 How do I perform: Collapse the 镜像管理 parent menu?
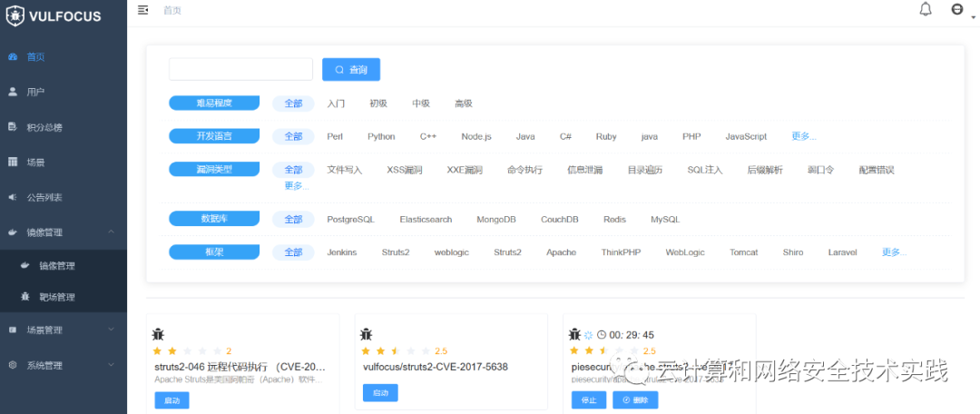pyautogui.click(x=64, y=232)
